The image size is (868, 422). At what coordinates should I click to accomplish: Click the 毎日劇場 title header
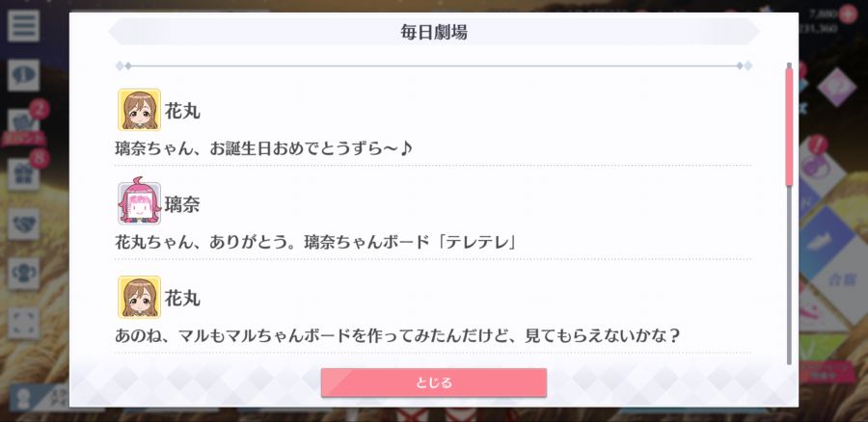(x=434, y=32)
